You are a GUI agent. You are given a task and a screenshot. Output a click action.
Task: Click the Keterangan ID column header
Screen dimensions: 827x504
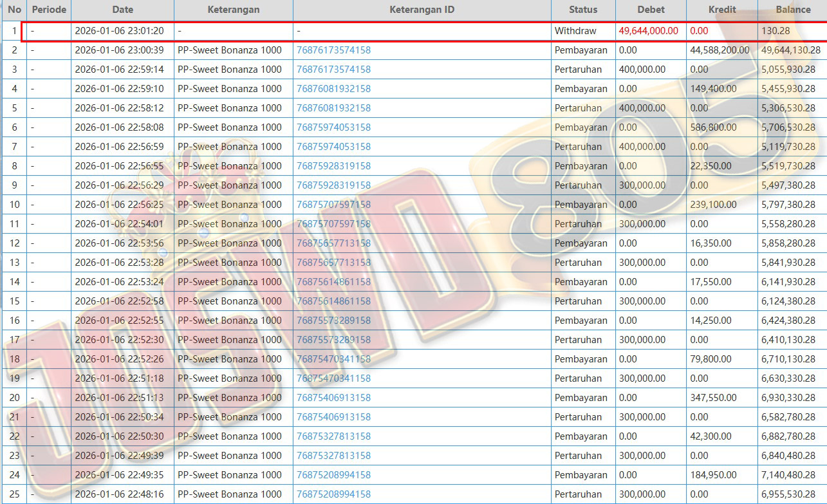coord(422,10)
